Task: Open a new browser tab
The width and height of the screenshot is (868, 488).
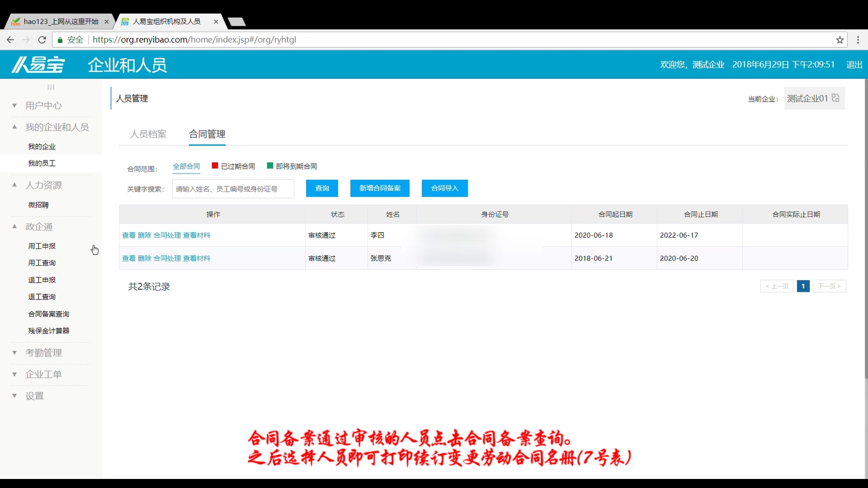Action: pyautogui.click(x=236, y=22)
